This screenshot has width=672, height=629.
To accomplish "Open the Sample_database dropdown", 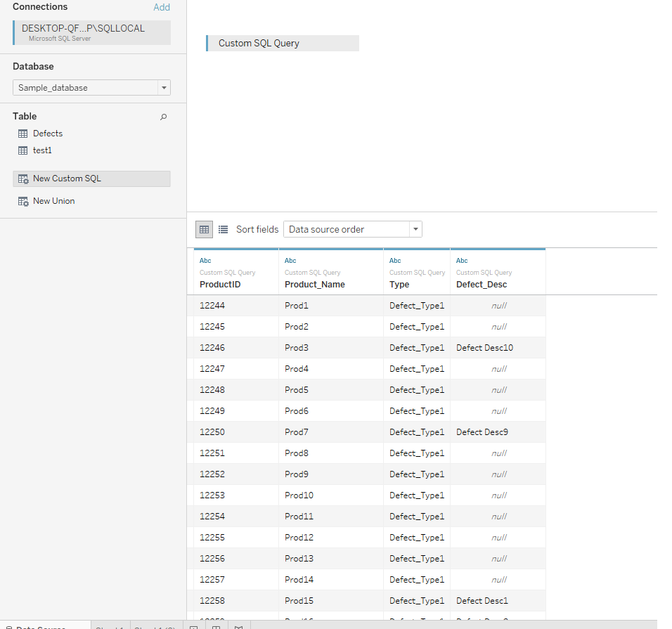I will point(163,87).
